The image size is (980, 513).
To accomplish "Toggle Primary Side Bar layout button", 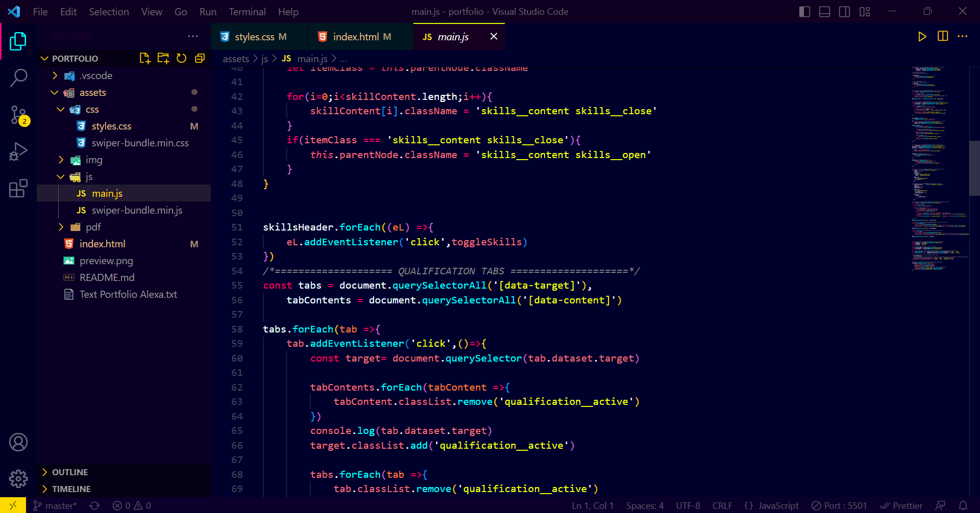I will click(x=804, y=11).
